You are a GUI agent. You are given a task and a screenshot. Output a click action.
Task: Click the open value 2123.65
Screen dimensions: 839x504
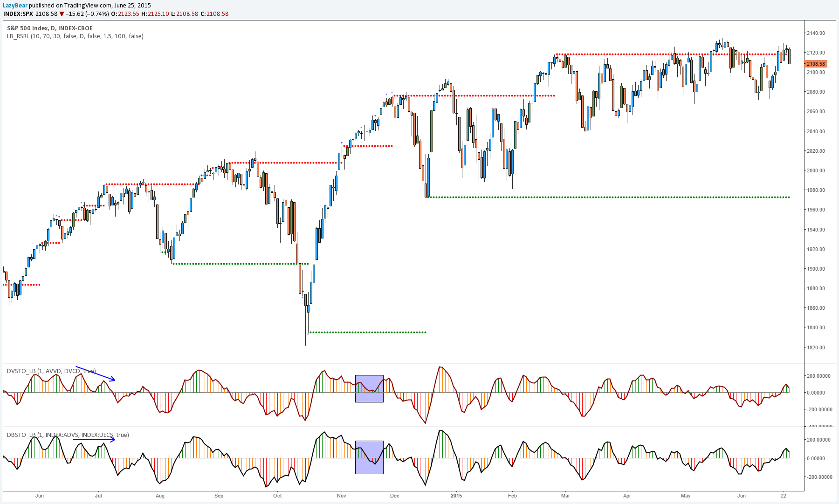pyautogui.click(x=129, y=14)
